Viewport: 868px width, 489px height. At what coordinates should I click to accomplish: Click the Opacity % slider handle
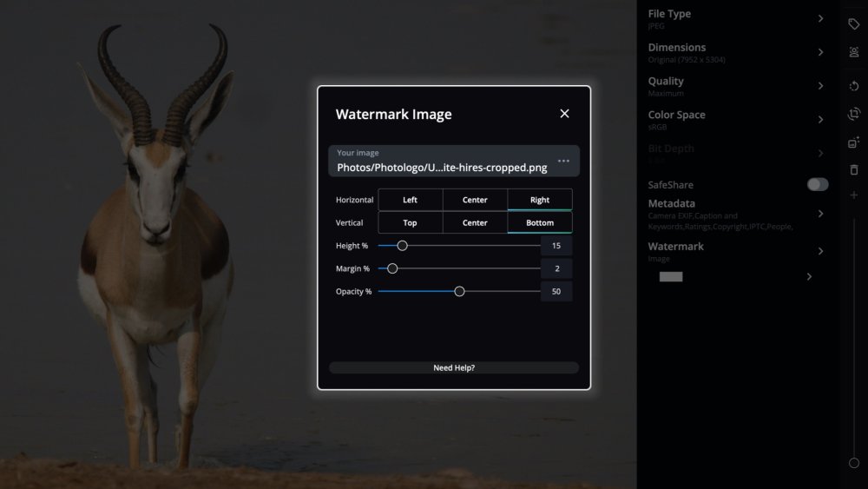(x=459, y=291)
